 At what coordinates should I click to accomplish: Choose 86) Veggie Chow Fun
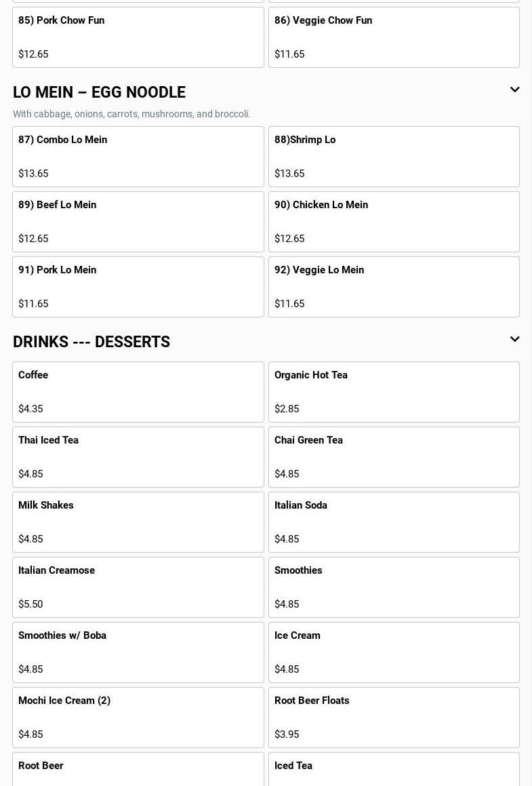(394, 37)
